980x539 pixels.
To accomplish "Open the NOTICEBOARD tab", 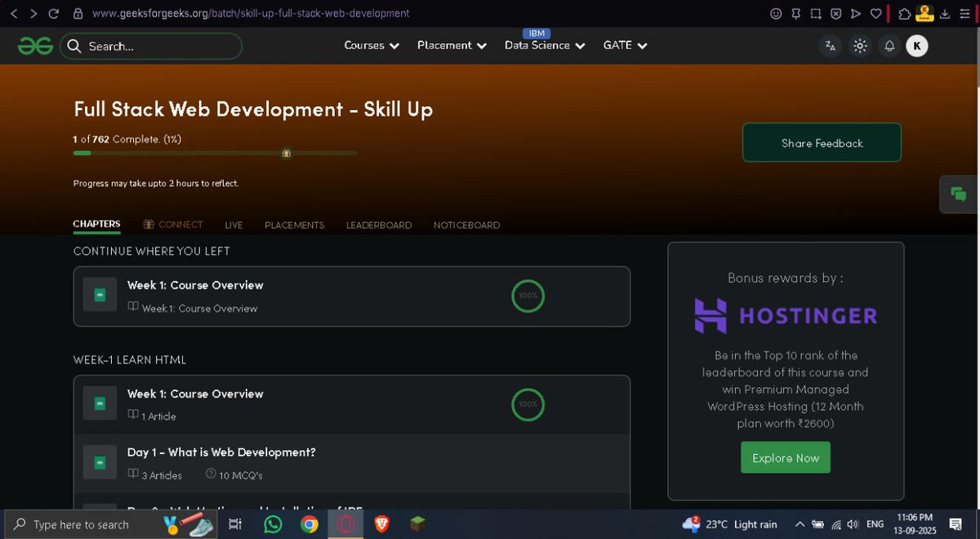I will pyautogui.click(x=466, y=225).
